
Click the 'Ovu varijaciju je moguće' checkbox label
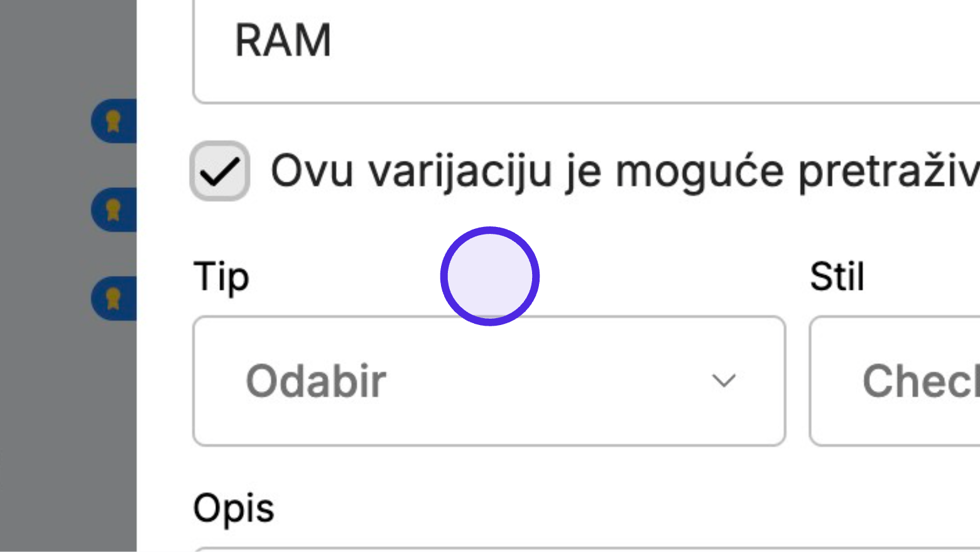[625, 171]
